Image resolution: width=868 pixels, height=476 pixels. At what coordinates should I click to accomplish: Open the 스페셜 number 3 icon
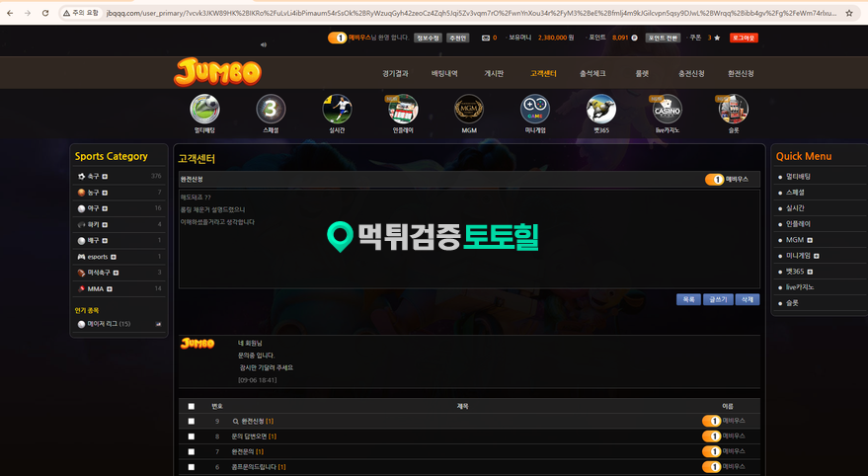271,109
